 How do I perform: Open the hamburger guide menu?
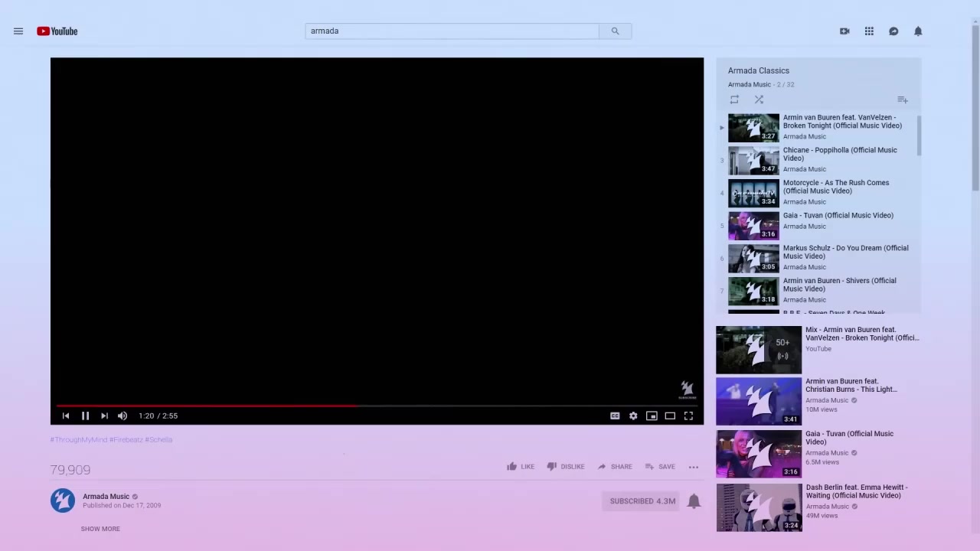coord(18,31)
